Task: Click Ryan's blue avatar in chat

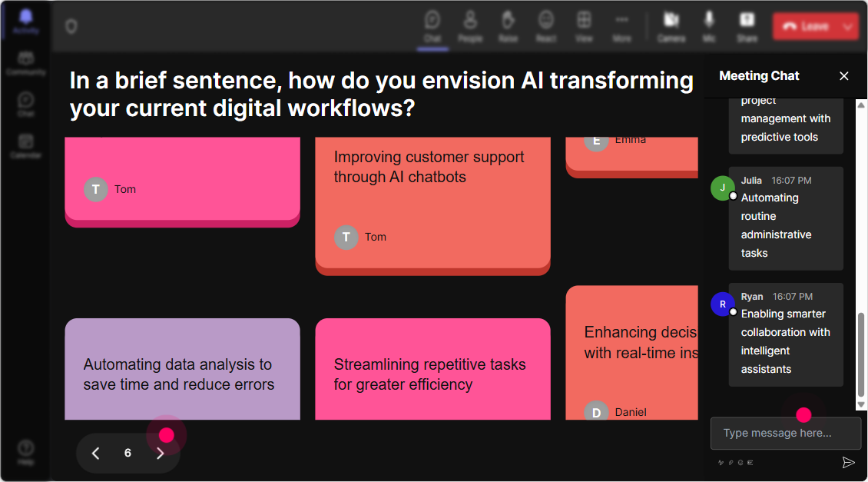Action: point(722,304)
